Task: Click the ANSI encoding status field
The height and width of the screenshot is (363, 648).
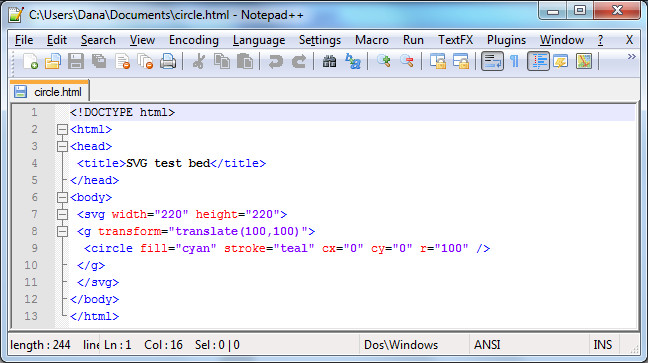Action: coord(529,345)
